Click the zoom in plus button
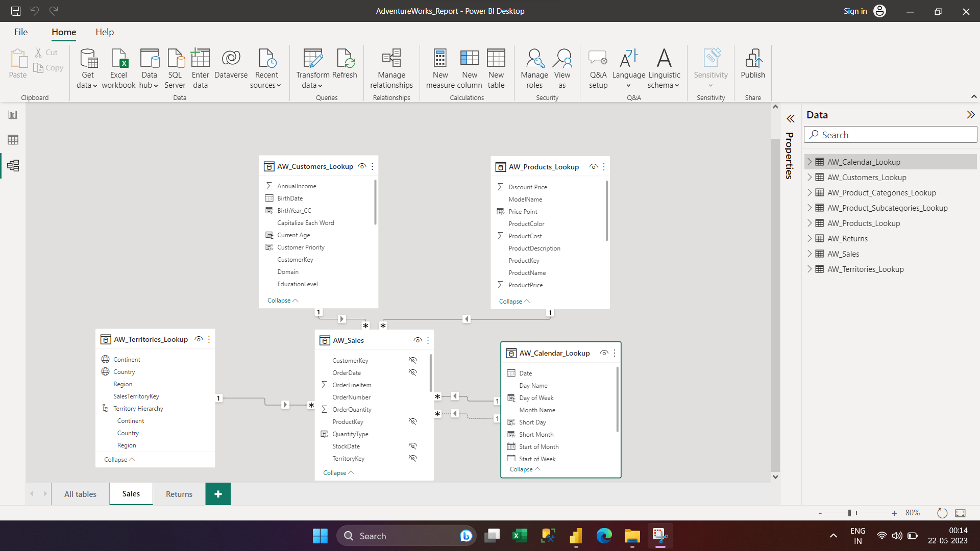This screenshot has height=551, width=980. [894, 513]
